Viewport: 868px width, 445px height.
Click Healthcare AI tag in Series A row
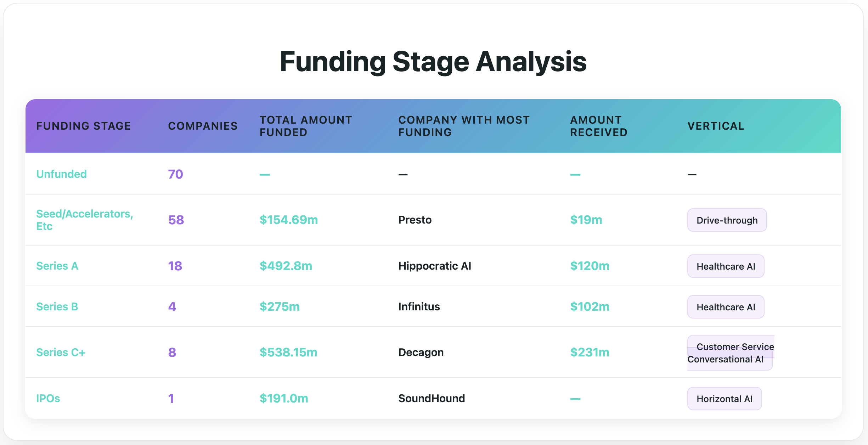click(726, 266)
